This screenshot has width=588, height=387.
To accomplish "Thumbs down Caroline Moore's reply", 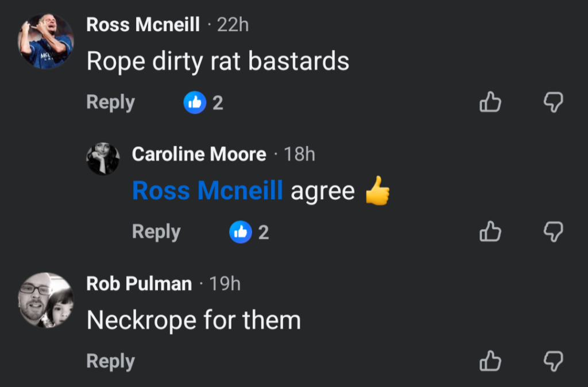I will [553, 232].
